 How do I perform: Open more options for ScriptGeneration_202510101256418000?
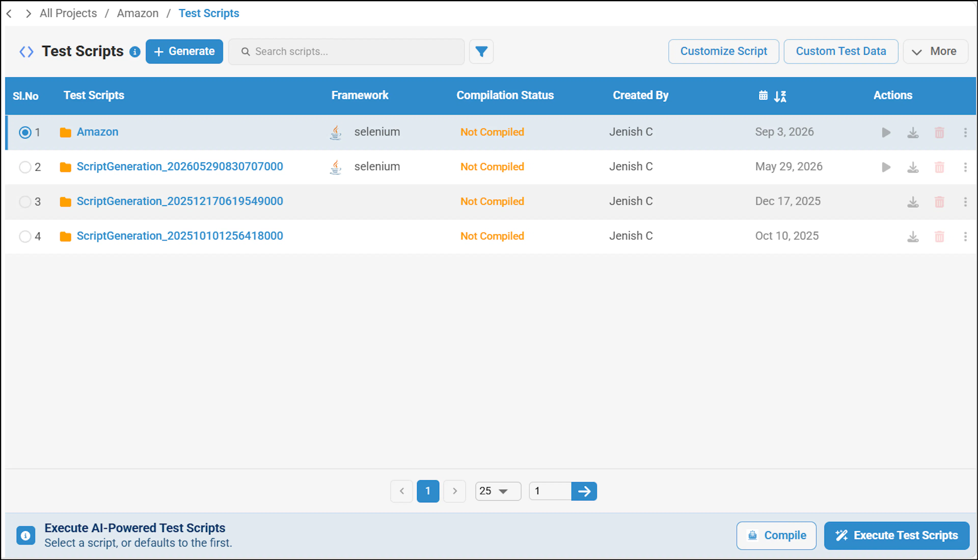[x=965, y=237]
